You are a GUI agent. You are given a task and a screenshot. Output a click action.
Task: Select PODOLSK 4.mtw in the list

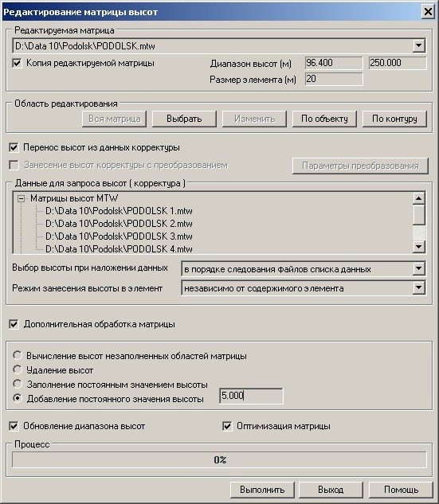click(119, 248)
